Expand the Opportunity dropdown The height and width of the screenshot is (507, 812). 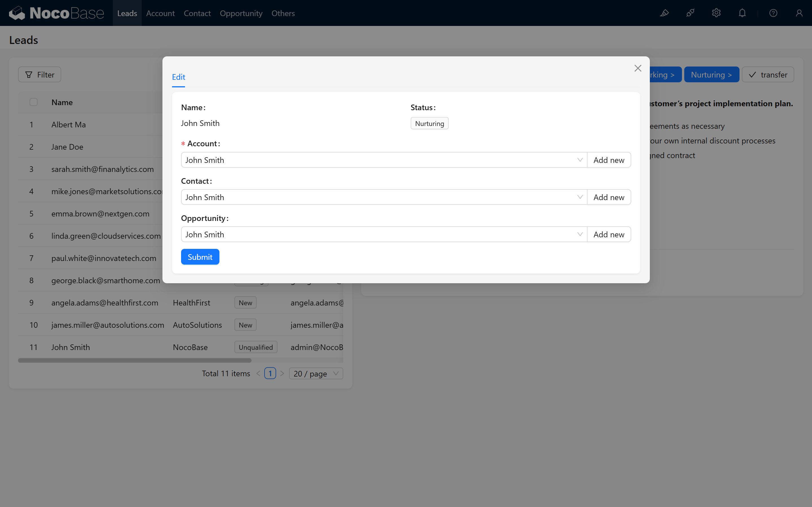point(580,234)
